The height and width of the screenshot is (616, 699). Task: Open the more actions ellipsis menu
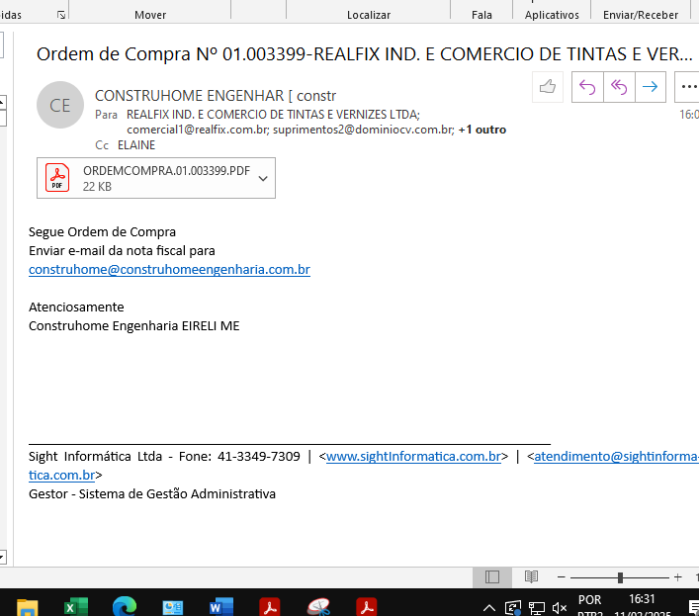tap(688, 87)
